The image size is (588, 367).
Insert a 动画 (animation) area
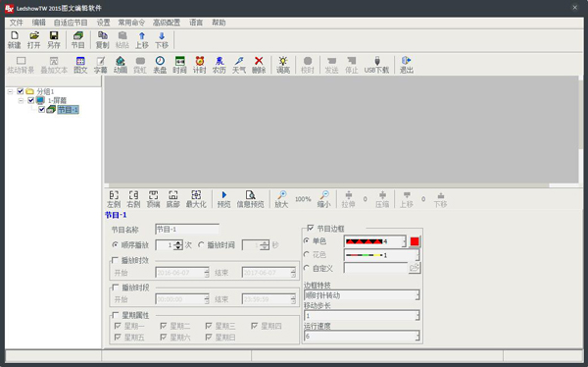pos(121,65)
